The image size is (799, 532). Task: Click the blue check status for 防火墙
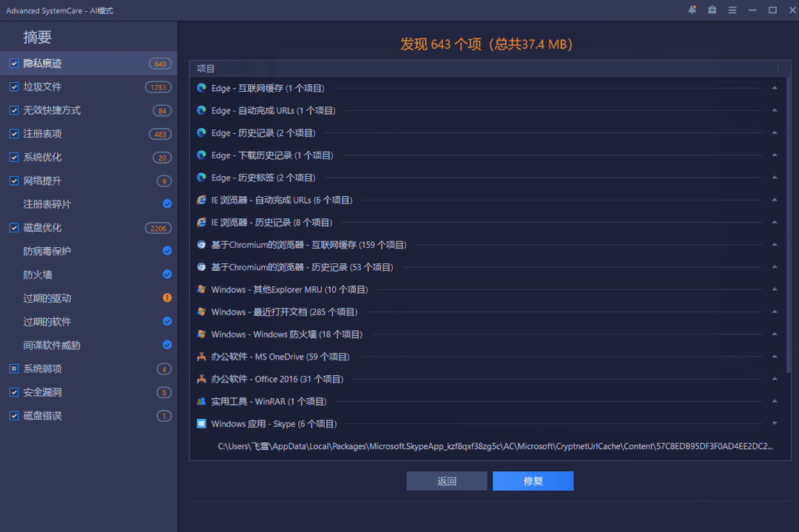click(167, 275)
